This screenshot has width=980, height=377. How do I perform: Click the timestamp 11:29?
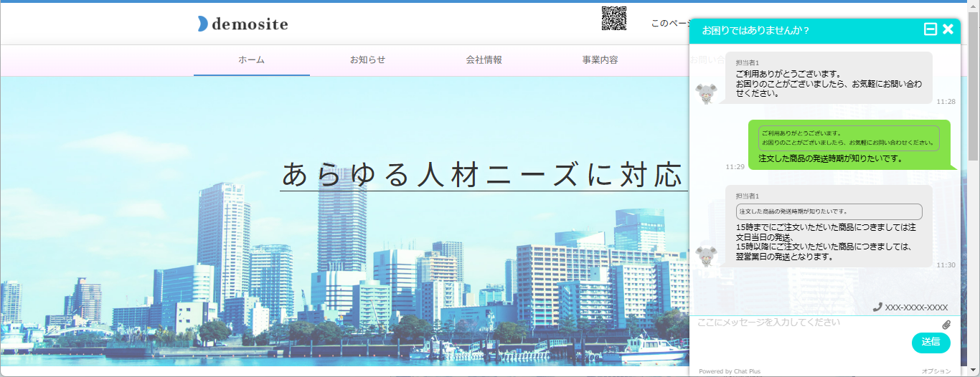[x=735, y=167]
